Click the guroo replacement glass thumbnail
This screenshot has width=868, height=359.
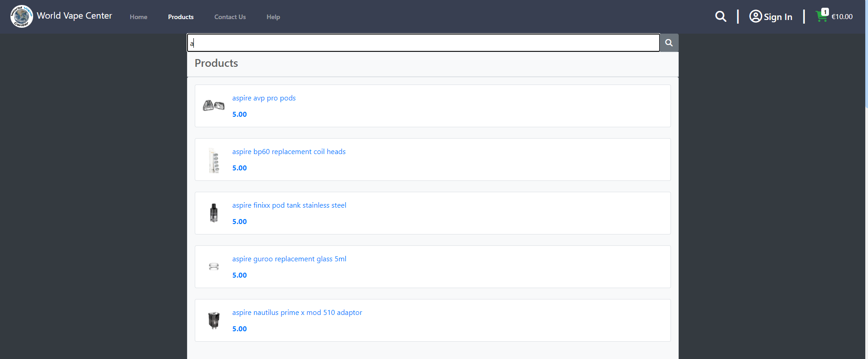214,267
